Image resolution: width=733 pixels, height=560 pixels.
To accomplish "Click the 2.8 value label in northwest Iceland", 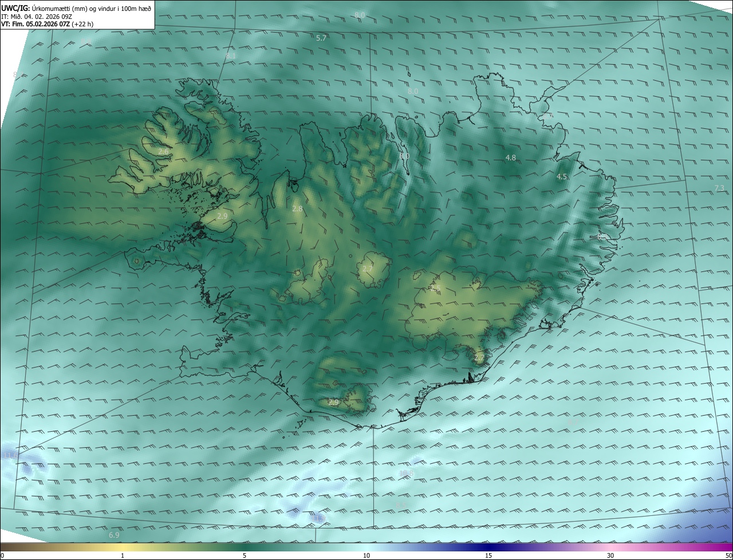I will coord(297,209).
